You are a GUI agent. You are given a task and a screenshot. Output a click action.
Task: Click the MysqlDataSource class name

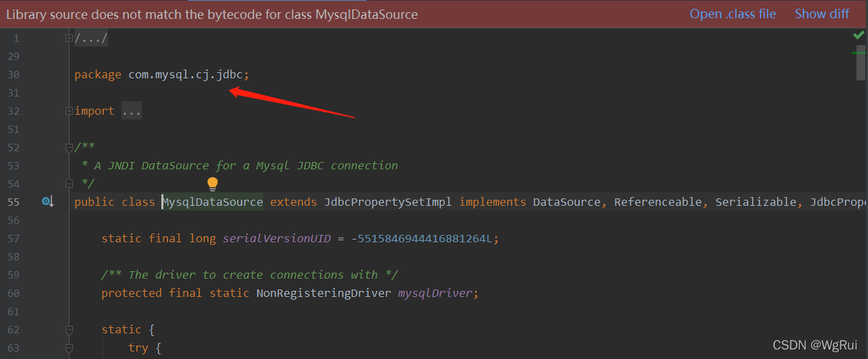coord(213,202)
